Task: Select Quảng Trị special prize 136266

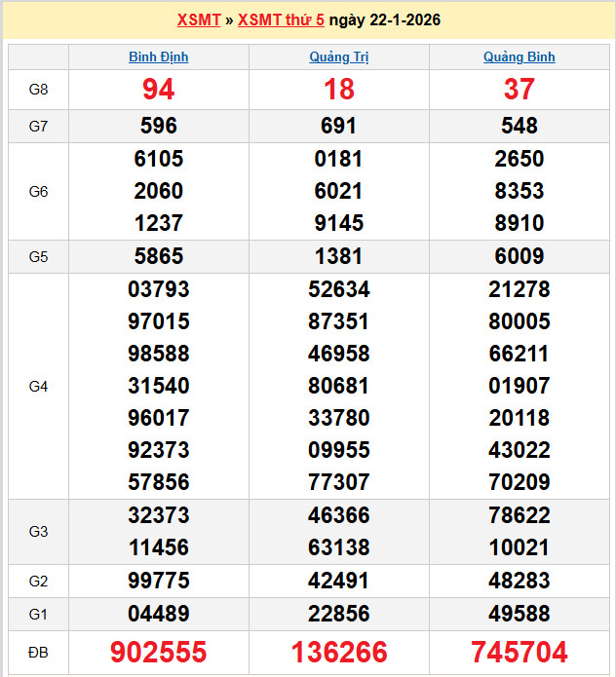Action: pos(339,652)
